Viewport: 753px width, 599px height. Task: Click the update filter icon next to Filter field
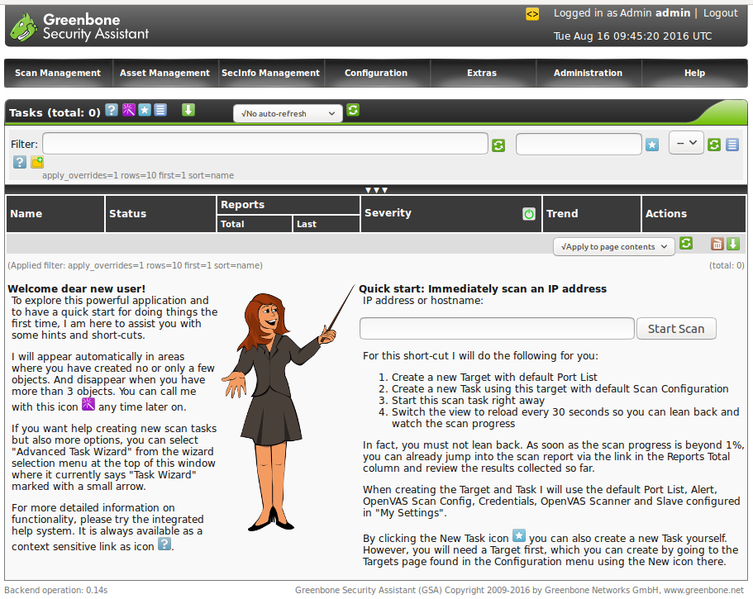click(498, 145)
